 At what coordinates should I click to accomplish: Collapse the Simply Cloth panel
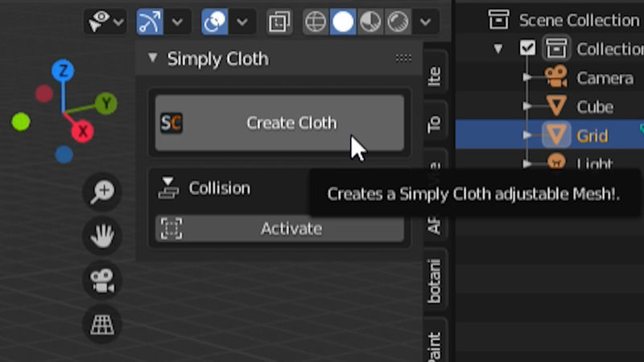coord(153,57)
